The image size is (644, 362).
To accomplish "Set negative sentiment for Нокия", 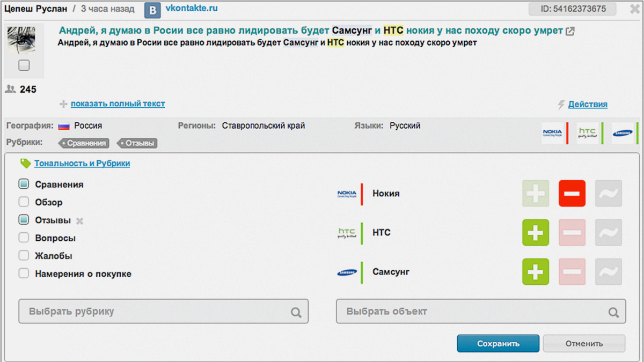I will [572, 194].
